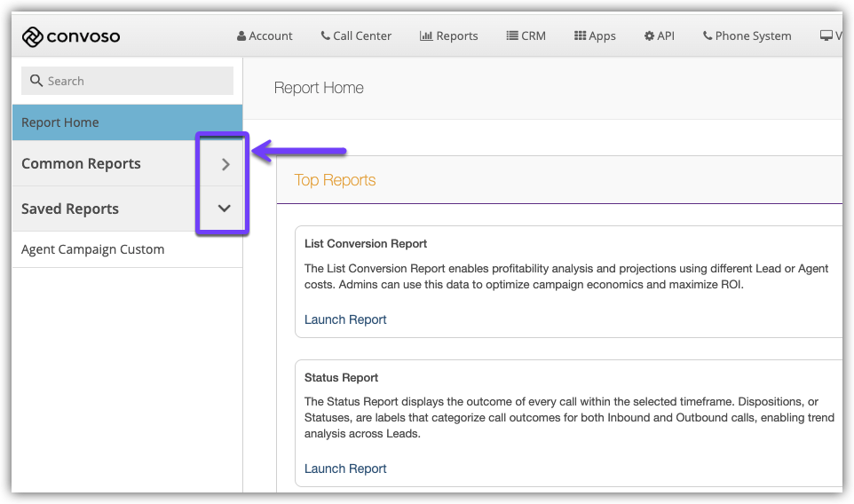
Task: Click the gear icon beside API
Action: pos(649,36)
